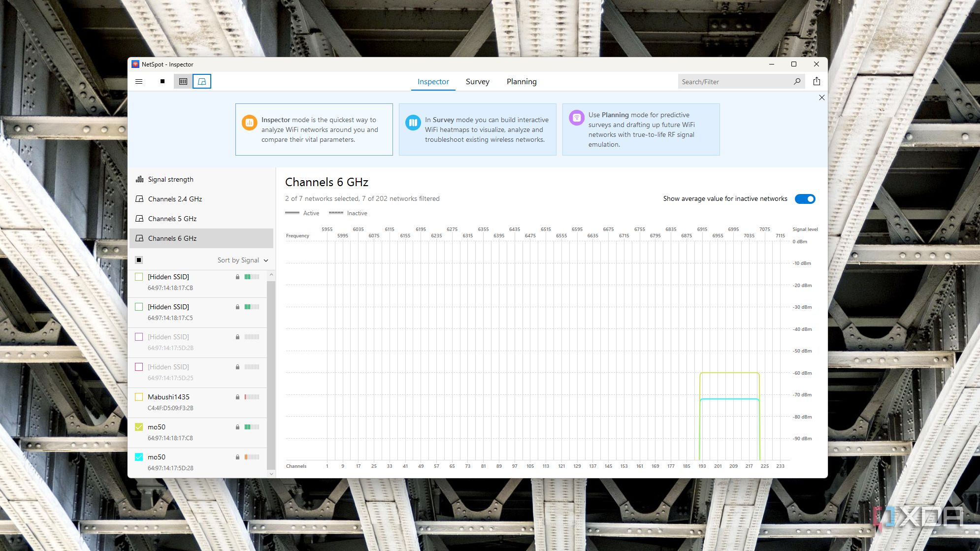The width and height of the screenshot is (980, 551).
Task: Click lock icon for Hidden SSID 64:97:14:17:5D:2B
Action: click(237, 337)
